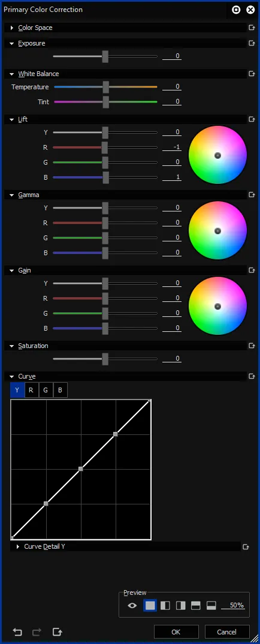Click the Gain B value field

click(x=172, y=328)
